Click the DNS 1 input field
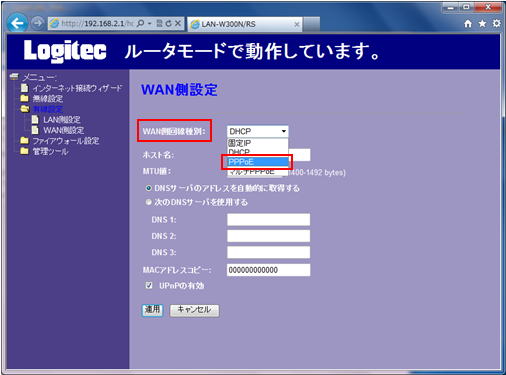Image resolution: width=506 pixels, height=375 pixels. 269,220
